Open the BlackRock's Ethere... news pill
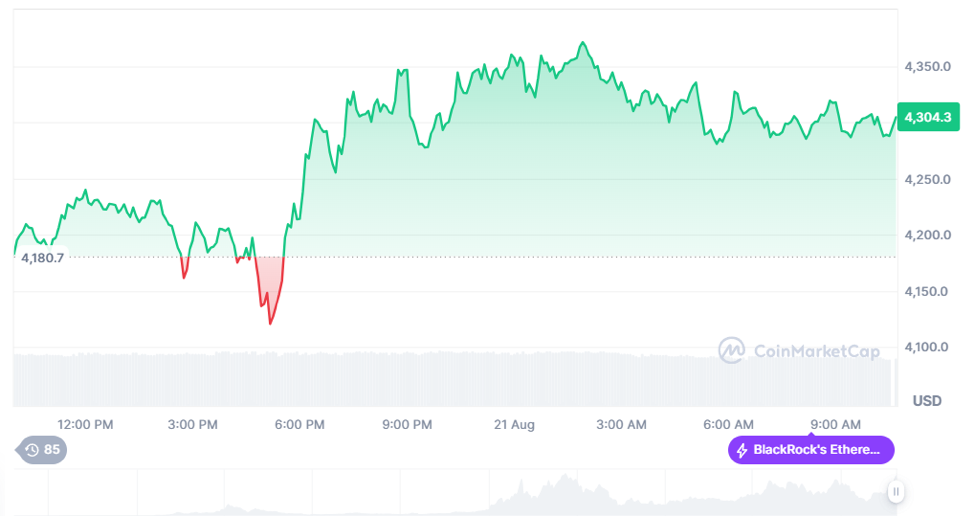 click(x=811, y=450)
